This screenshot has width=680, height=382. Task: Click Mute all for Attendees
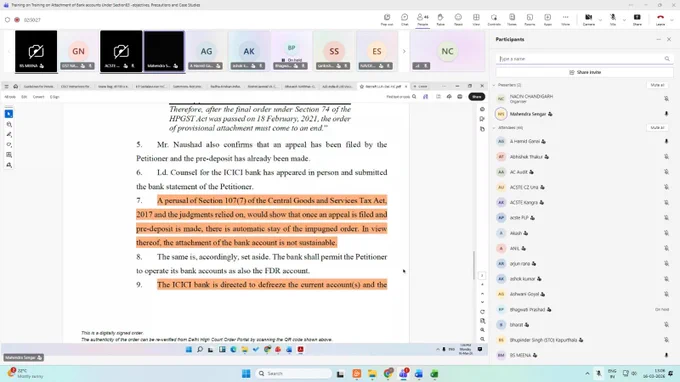657,127
